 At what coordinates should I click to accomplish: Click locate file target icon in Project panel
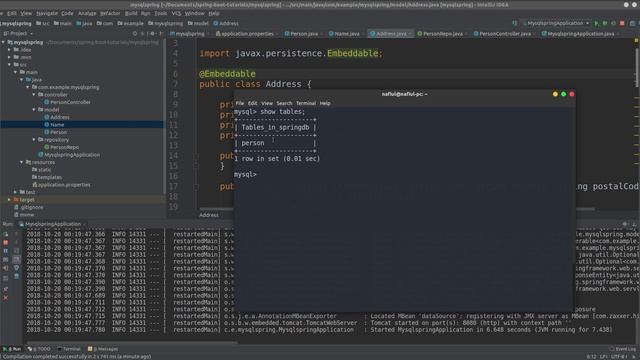click(135, 33)
